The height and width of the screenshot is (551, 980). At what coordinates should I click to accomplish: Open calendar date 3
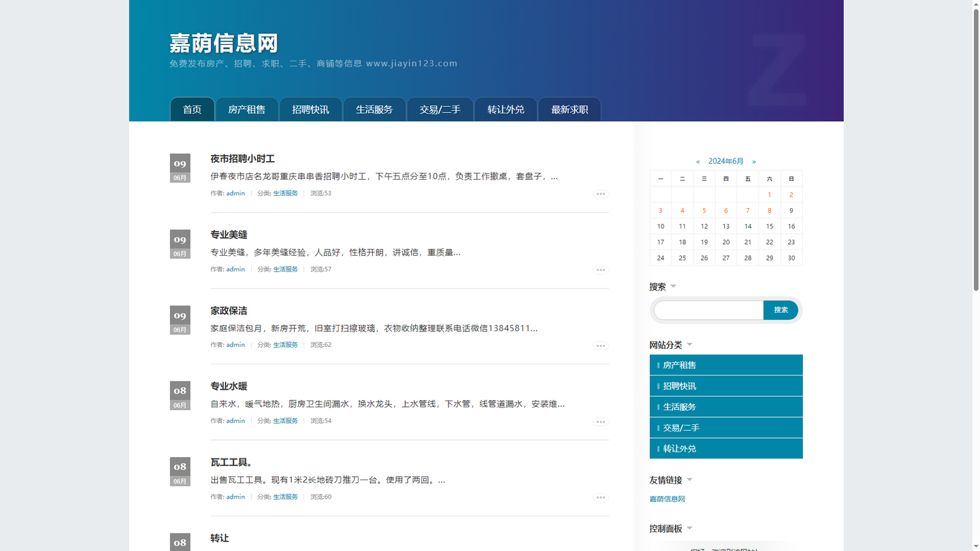[x=660, y=211]
